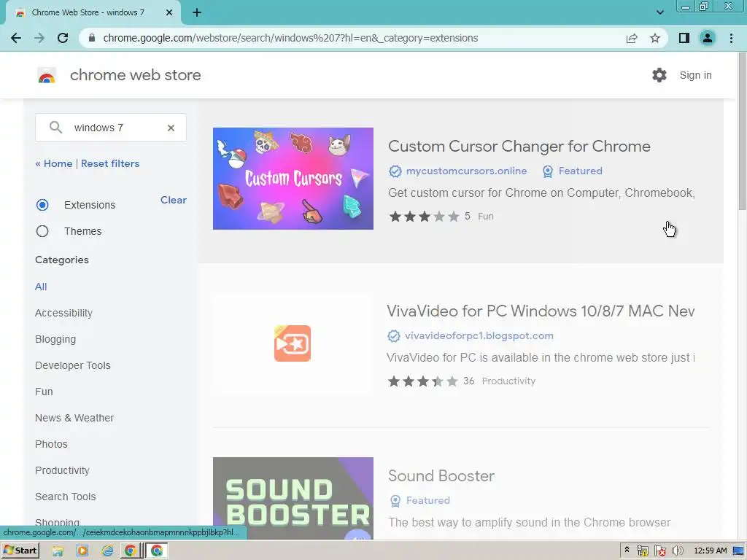Screen dimensions: 747x560
Task: Click the taskbar clock showing 12:59 AM
Action: [x=711, y=551]
